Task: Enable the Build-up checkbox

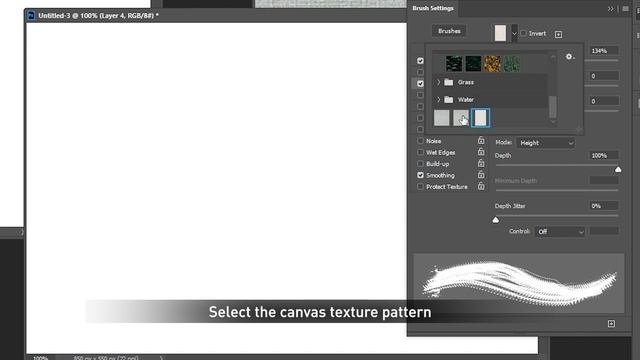Action: 420,164
